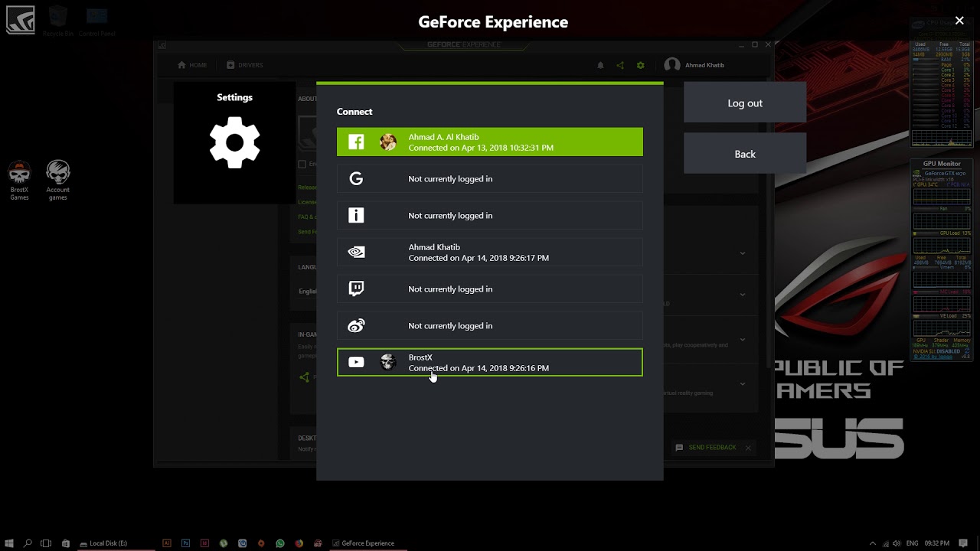Dismiss the SEND FEEDBACK bar with X

click(x=748, y=448)
